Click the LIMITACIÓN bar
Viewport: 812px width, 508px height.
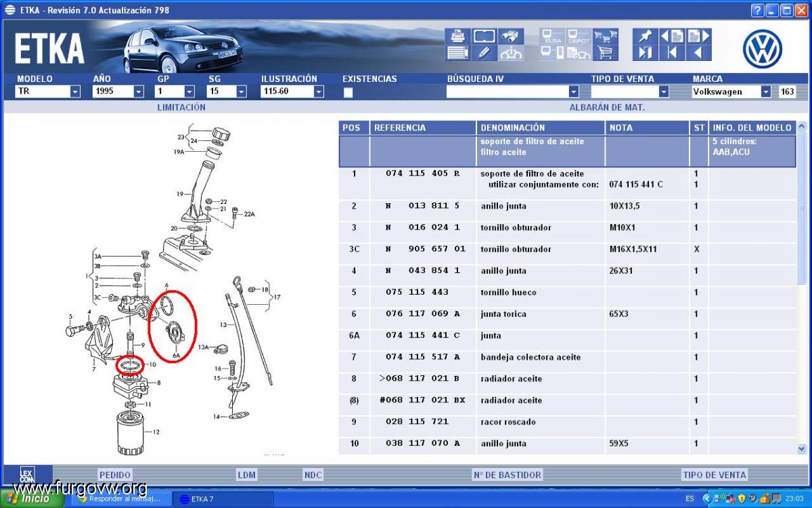coord(181,107)
